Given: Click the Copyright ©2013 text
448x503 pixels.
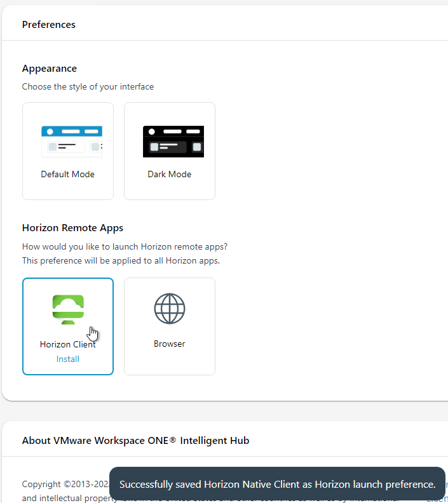Looking at the screenshot, I should pyautogui.click(x=65, y=484).
